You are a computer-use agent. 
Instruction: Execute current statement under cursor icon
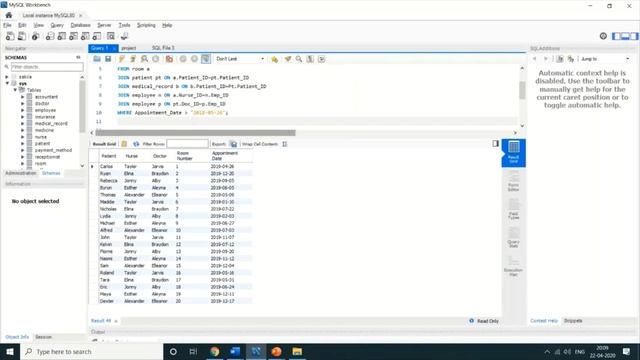(133, 59)
